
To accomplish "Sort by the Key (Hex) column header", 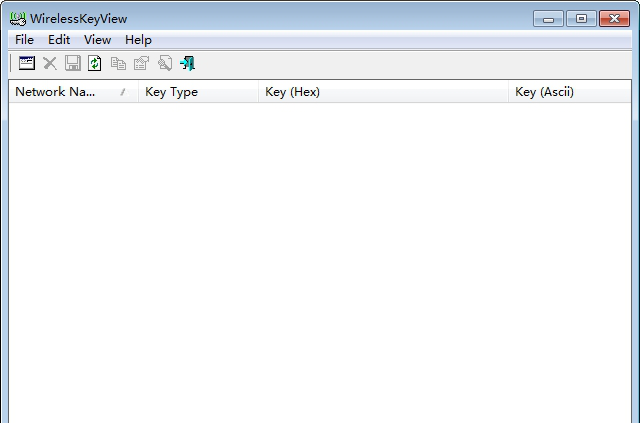I will 383,92.
